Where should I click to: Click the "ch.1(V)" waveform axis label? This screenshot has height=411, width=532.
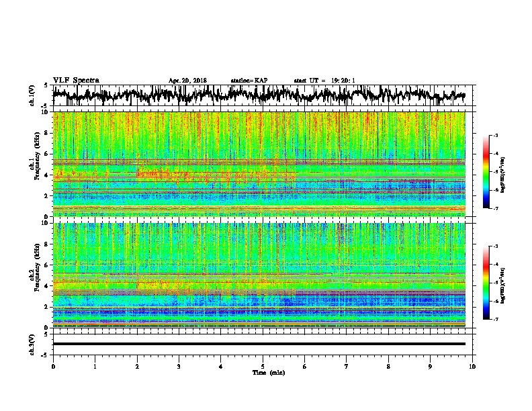coord(32,95)
